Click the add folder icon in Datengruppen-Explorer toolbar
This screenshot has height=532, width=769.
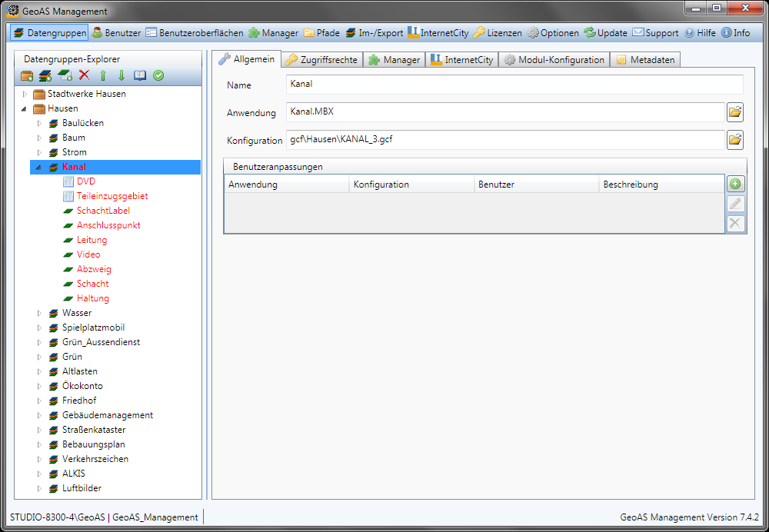[x=27, y=75]
